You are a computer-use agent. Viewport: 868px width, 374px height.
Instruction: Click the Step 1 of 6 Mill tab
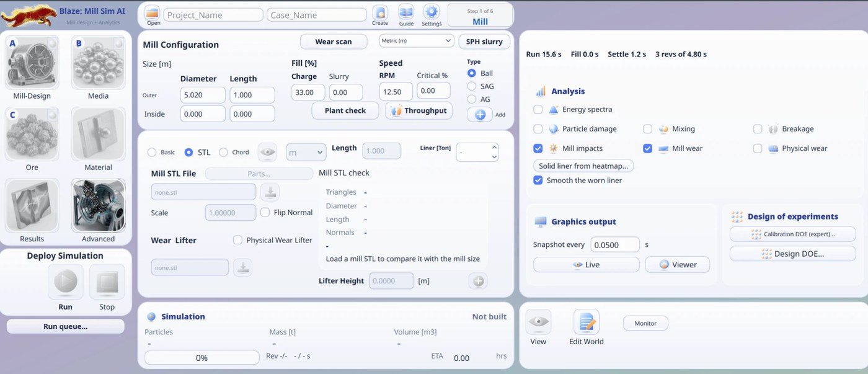click(x=480, y=16)
